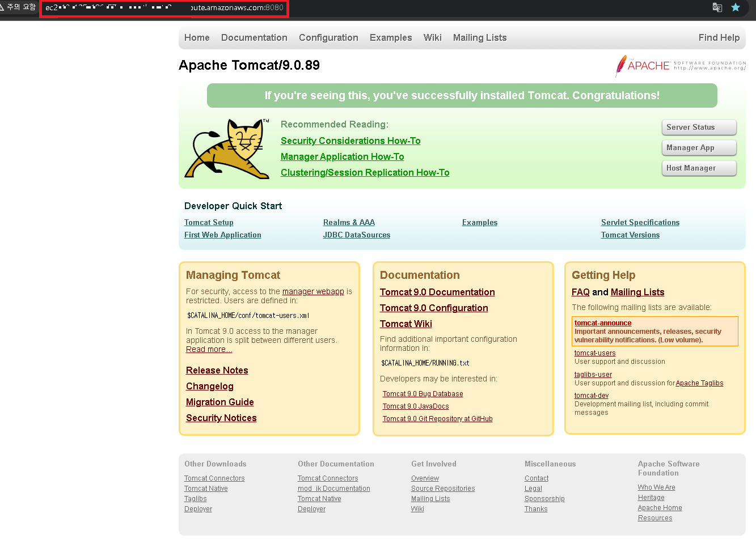Open Tomcat 9.0 Documentation link

click(437, 292)
